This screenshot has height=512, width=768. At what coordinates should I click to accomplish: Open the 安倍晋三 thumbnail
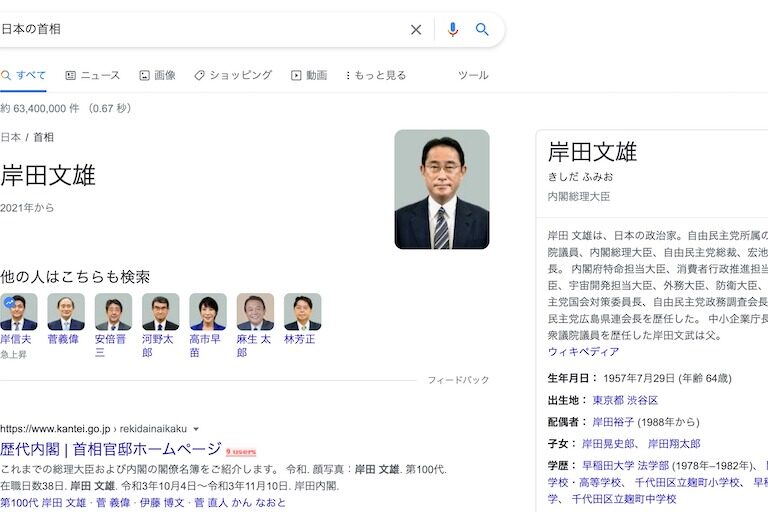coord(113,312)
